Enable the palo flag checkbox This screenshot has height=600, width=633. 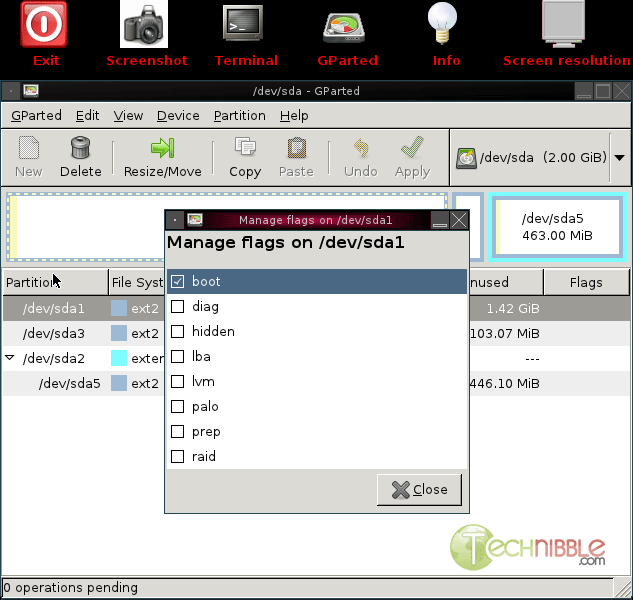(x=178, y=407)
